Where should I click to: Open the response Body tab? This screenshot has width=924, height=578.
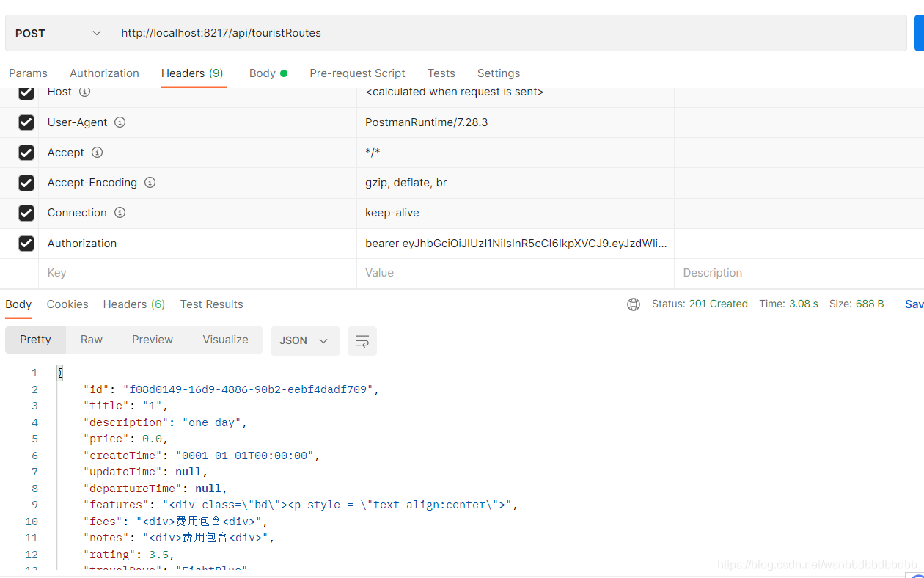(x=18, y=304)
